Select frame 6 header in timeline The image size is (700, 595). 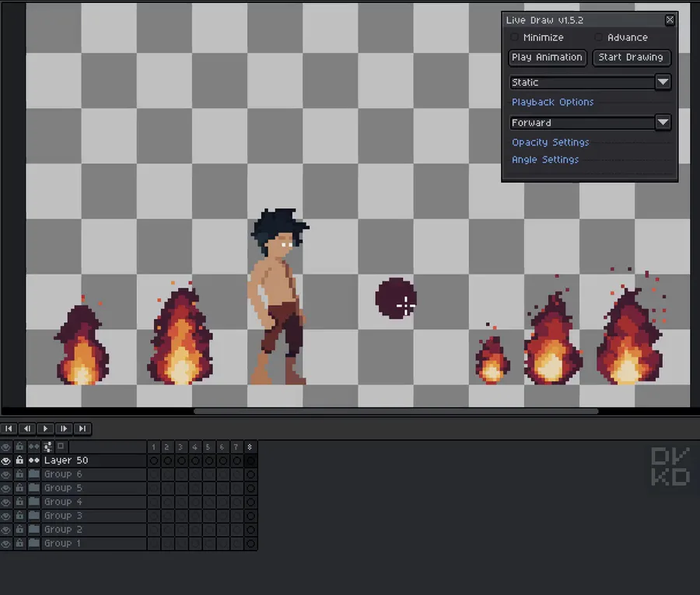click(x=222, y=446)
